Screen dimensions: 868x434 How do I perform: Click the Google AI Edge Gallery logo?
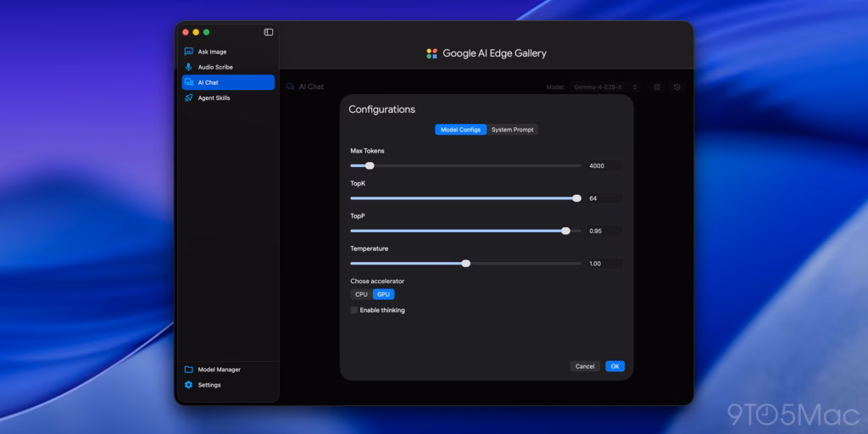point(431,53)
